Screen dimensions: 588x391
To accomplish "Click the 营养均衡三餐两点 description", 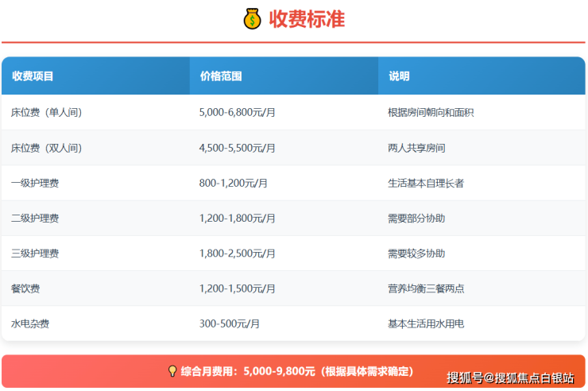I will coord(426,288).
